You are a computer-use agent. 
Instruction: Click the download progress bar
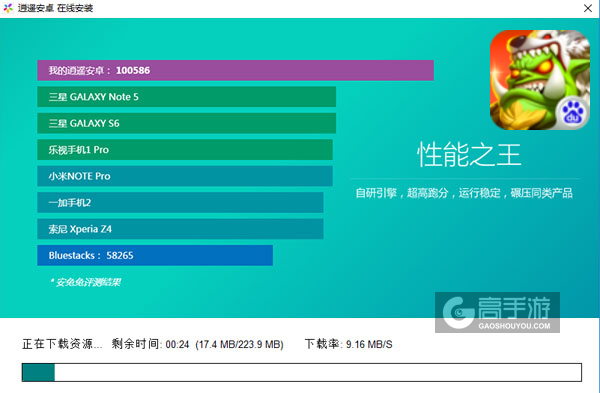pos(302,372)
